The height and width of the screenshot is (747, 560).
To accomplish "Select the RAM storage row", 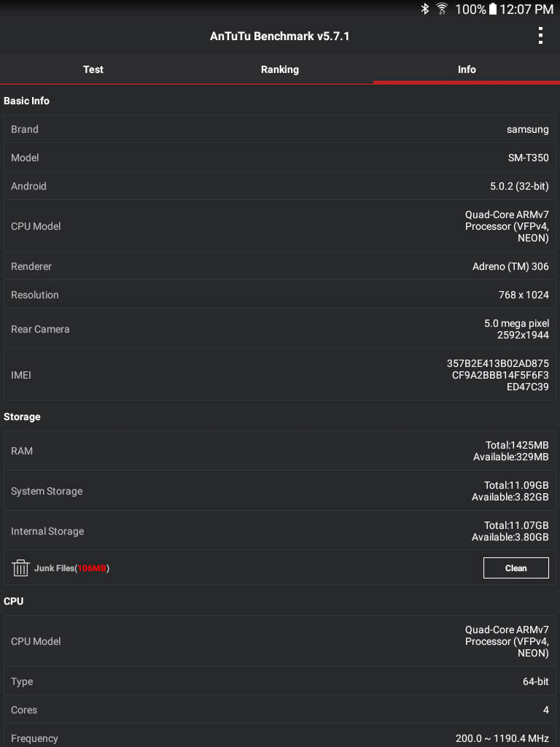I will pos(280,451).
